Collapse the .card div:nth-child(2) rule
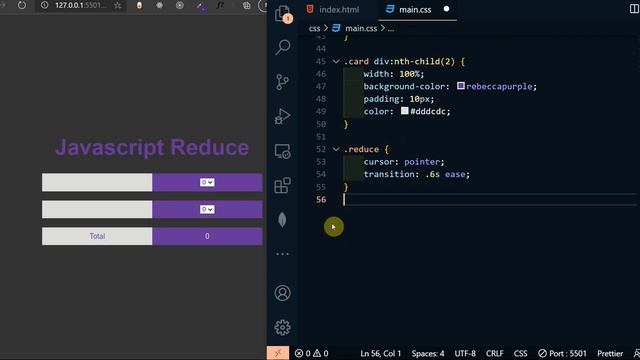Screen dimensions: 640x360 point(336,62)
